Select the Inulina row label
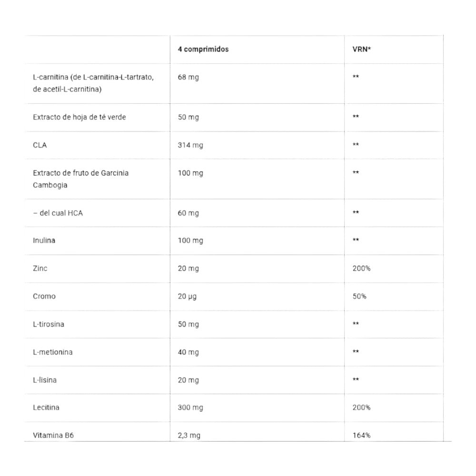Image resolution: width=476 pixels, height=476 pixels. pos(44,241)
